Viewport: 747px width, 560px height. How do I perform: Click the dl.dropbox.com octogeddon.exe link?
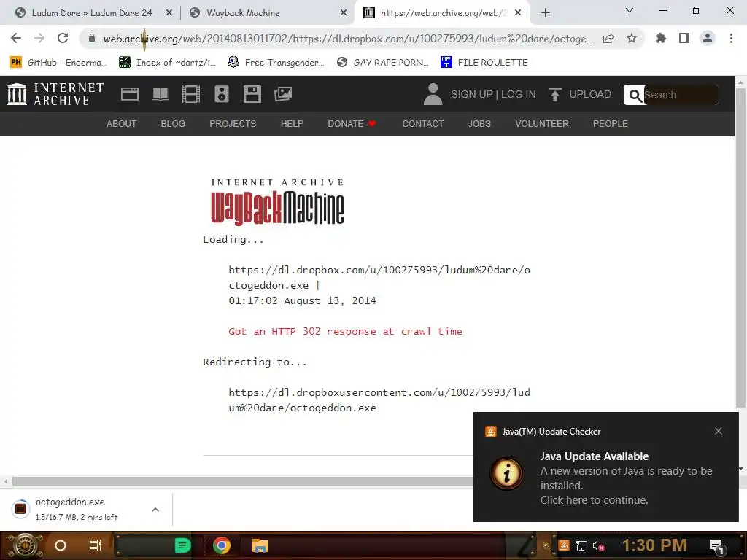[379, 278]
